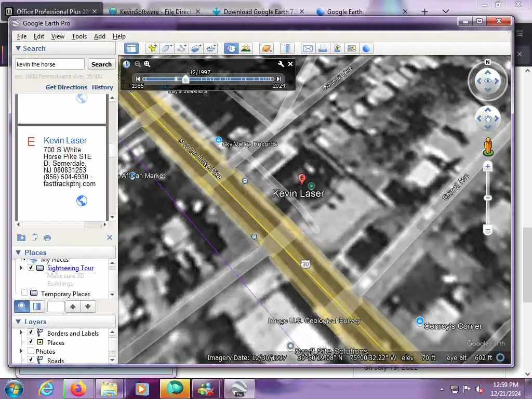
Task: Toggle the Borders and Labels layer checkbox
Action: tap(31, 332)
